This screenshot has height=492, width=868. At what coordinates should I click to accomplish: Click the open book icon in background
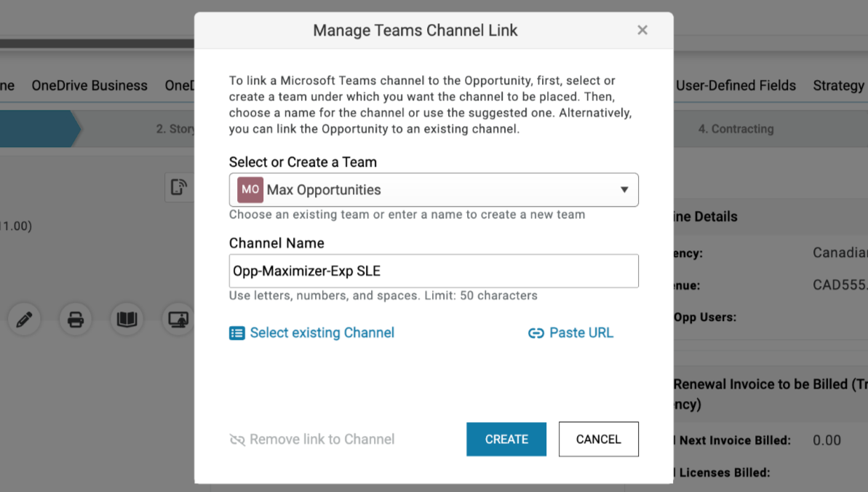pyautogui.click(x=127, y=319)
